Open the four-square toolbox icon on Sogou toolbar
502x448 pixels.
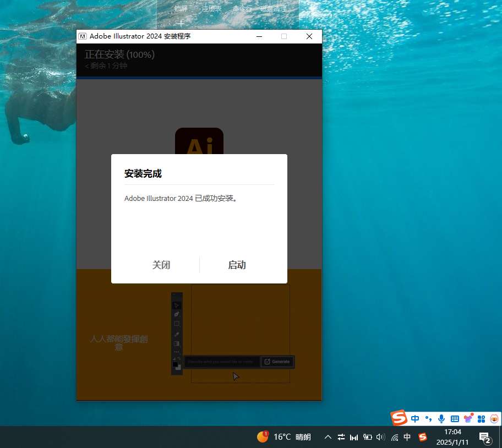(481, 419)
